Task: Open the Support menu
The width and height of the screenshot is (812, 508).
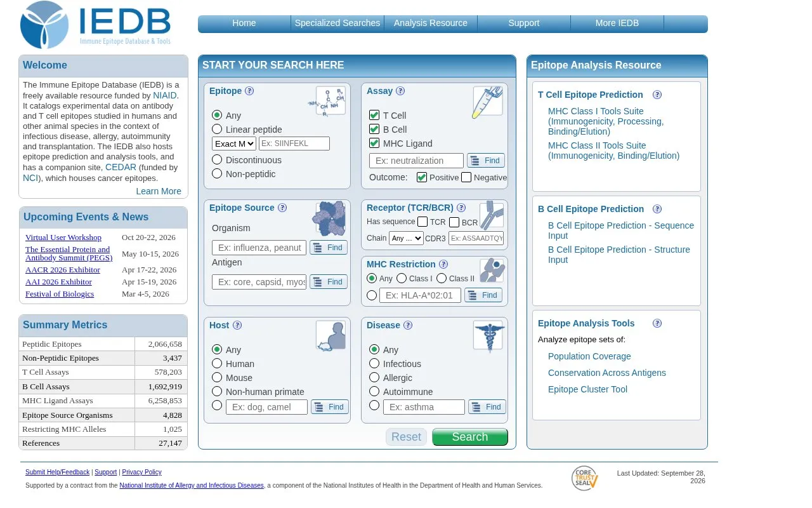Action: click(x=524, y=23)
